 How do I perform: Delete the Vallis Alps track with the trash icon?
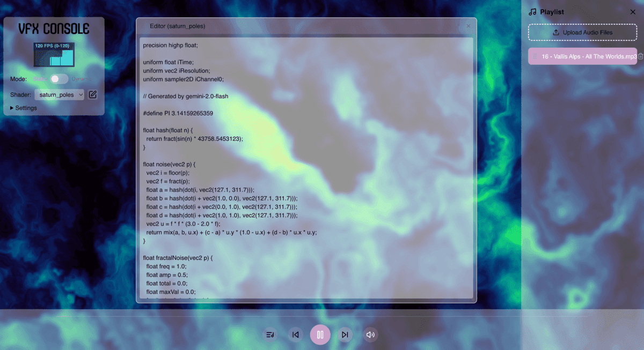(640, 56)
